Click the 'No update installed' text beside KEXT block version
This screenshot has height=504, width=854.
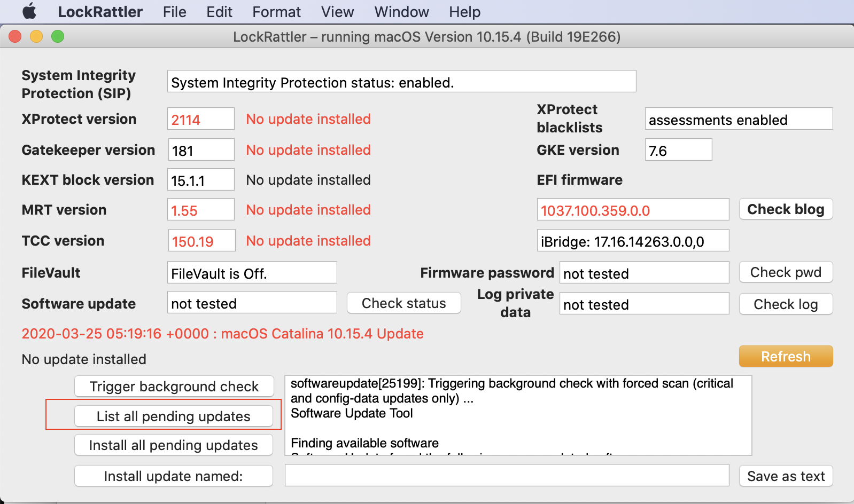[x=308, y=180]
